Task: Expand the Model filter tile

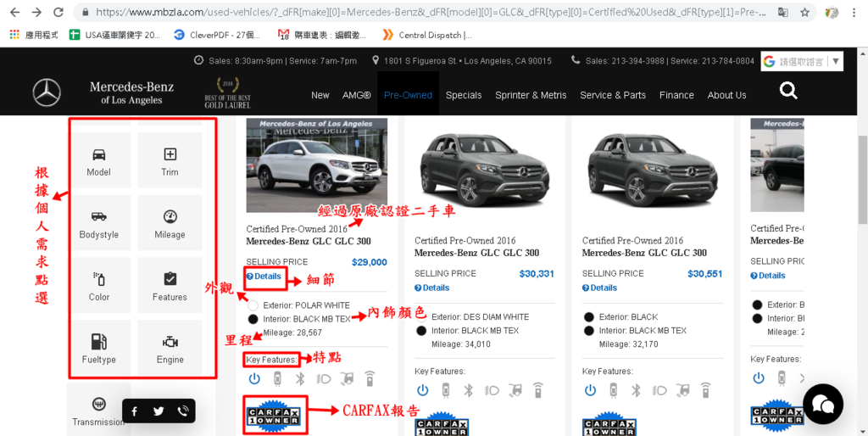Action: click(x=98, y=160)
